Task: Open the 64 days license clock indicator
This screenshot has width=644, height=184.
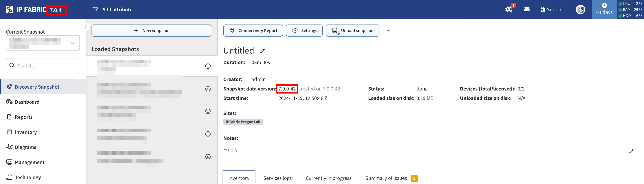Action: point(604,9)
